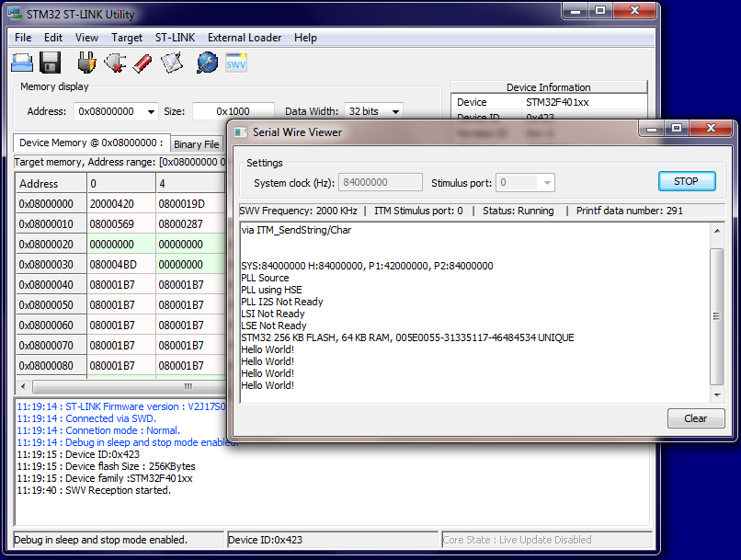741x560 pixels.
Task: Select memory cell value 08000569
Action: pyautogui.click(x=121, y=224)
